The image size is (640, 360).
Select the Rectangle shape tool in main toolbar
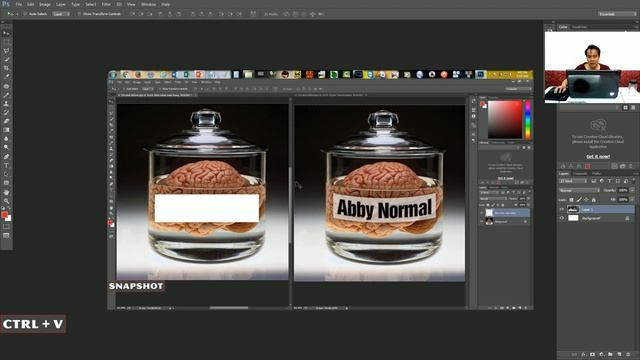pos(6,183)
